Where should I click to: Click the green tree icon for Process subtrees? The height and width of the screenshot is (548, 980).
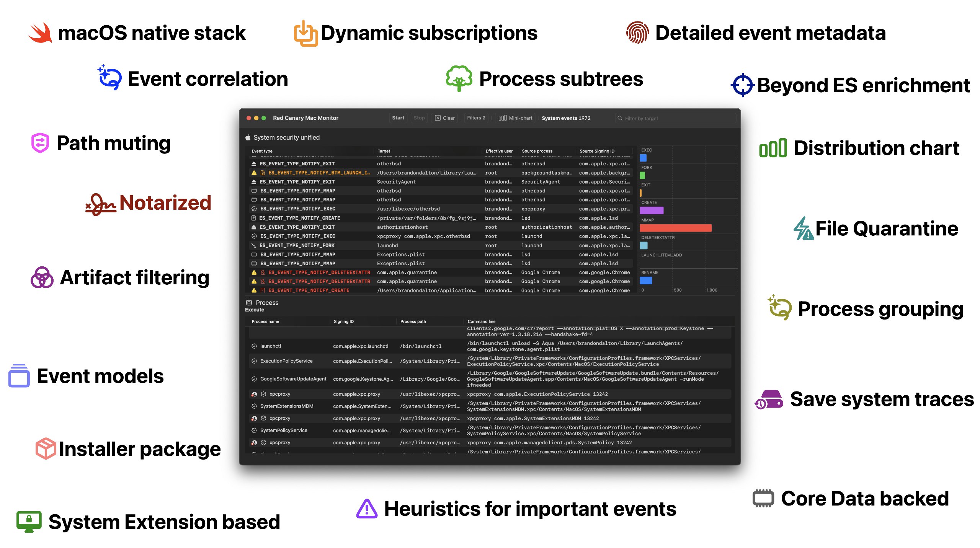pyautogui.click(x=459, y=78)
